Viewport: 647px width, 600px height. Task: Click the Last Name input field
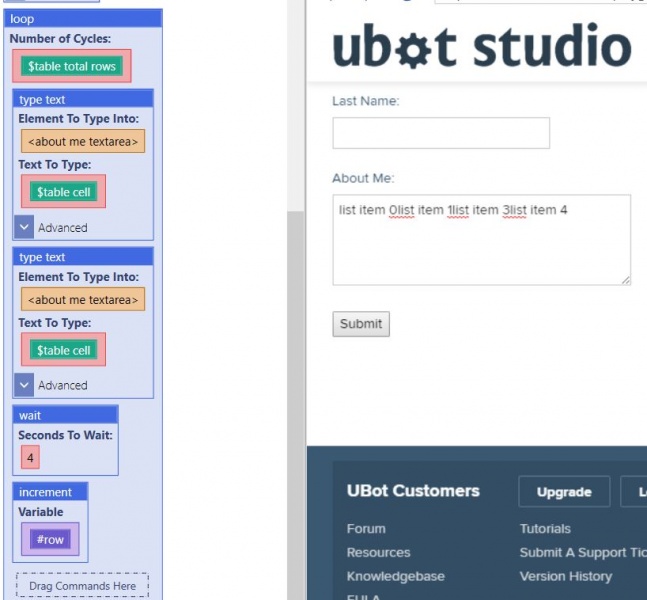[x=441, y=133]
